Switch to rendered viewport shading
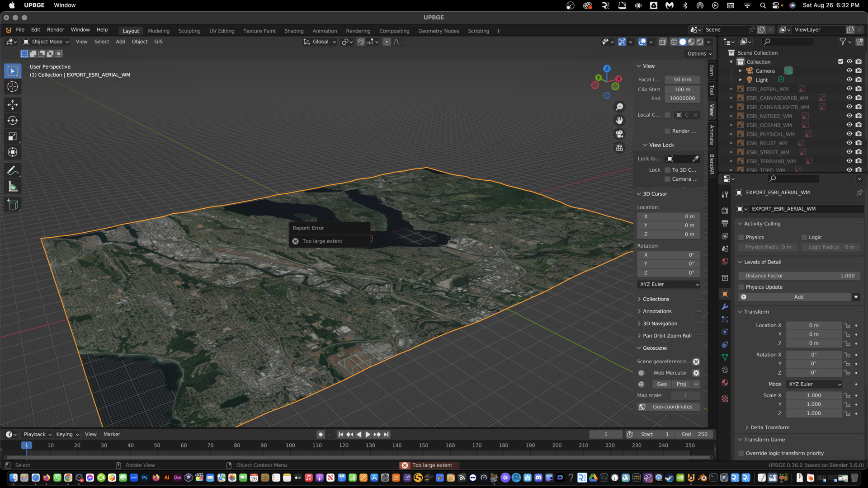The height and width of the screenshot is (488, 868). pos(700,42)
